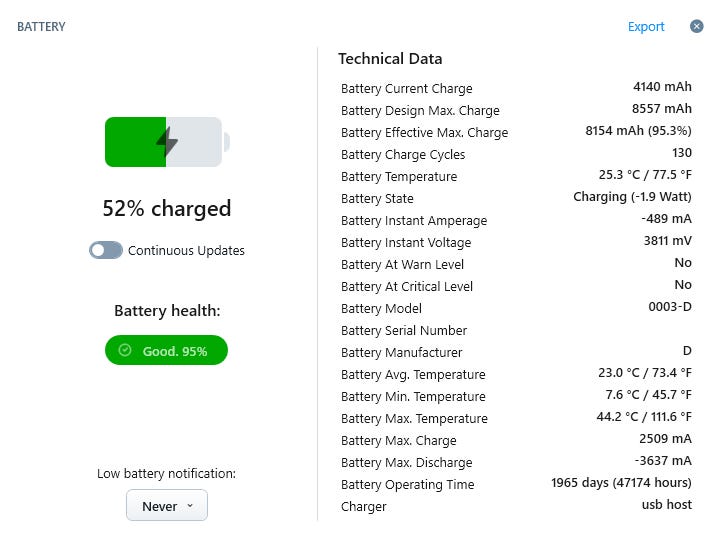Screen dimensions: 719x535
Task: Click the Technical Data heading
Action: coord(390,58)
